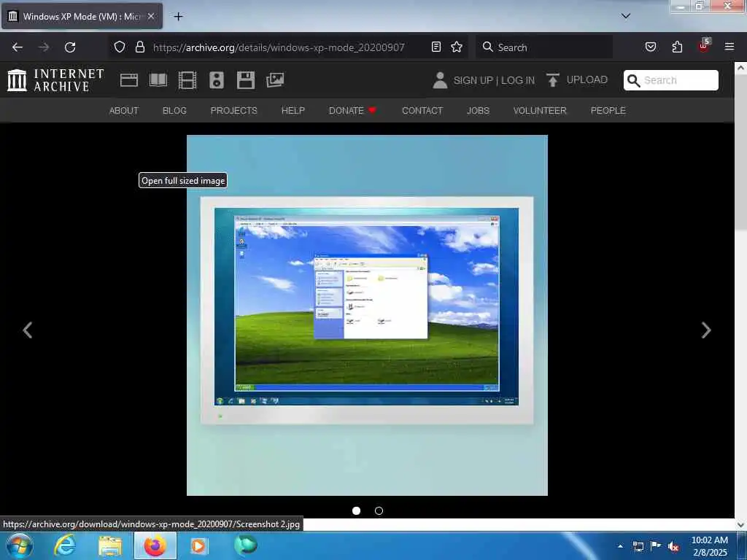Image resolution: width=747 pixels, height=560 pixels.
Task: Click the padlock site info icon
Action: click(x=139, y=47)
